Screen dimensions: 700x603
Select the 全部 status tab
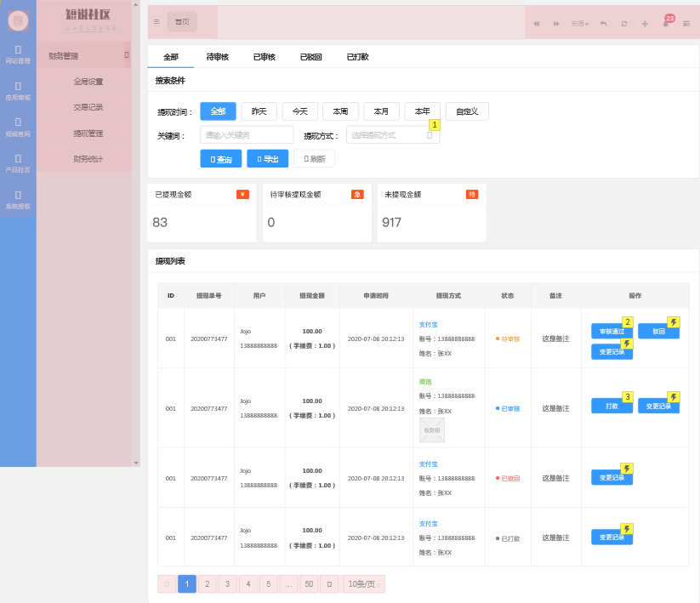(171, 57)
